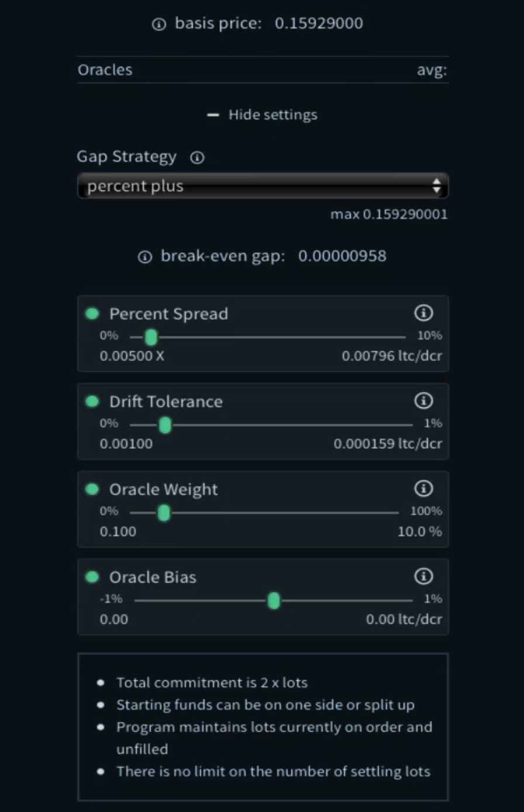The image size is (524, 812).
Task: Click the Gap Strategy dropdown arrows
Action: (x=436, y=186)
